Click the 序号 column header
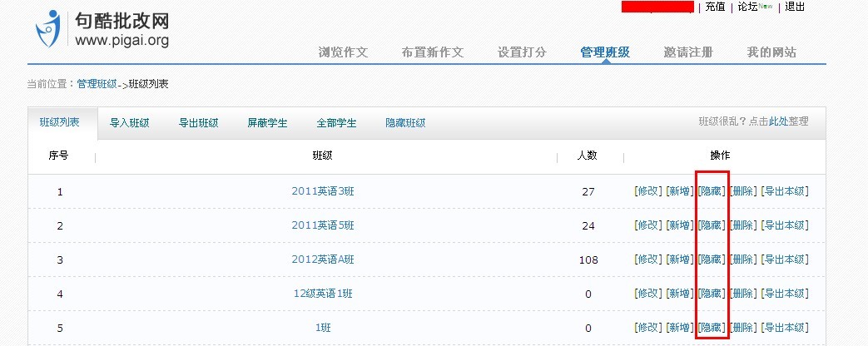This screenshot has height=346, width=868. click(x=59, y=156)
